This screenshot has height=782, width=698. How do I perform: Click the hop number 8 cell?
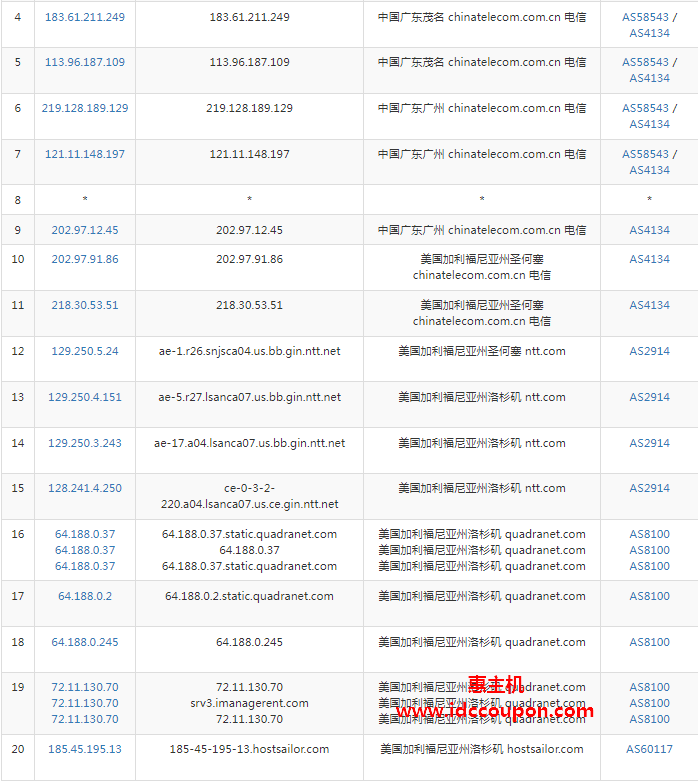point(18,200)
